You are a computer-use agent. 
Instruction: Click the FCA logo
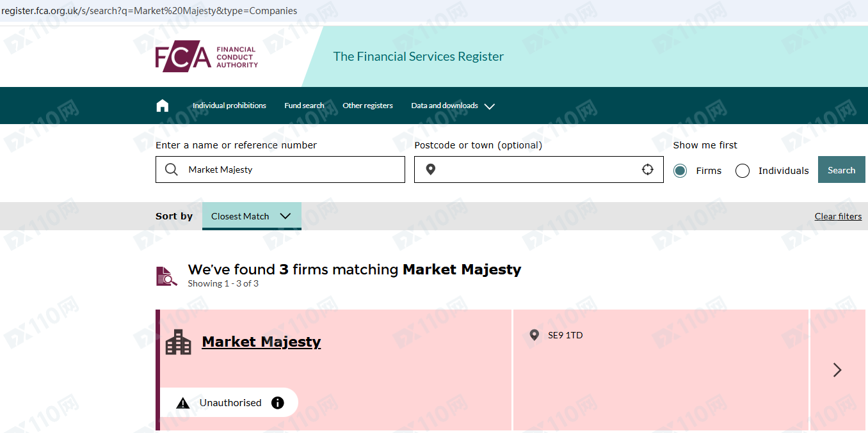pyautogui.click(x=206, y=57)
